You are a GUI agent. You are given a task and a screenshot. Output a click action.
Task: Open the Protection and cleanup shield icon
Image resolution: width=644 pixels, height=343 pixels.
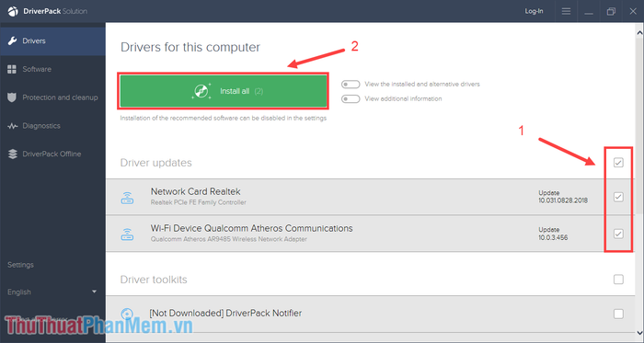[12, 97]
